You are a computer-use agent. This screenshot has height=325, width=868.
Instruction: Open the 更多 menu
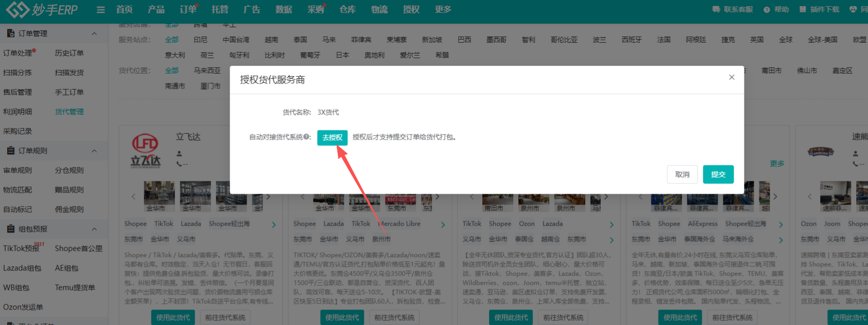tap(443, 9)
